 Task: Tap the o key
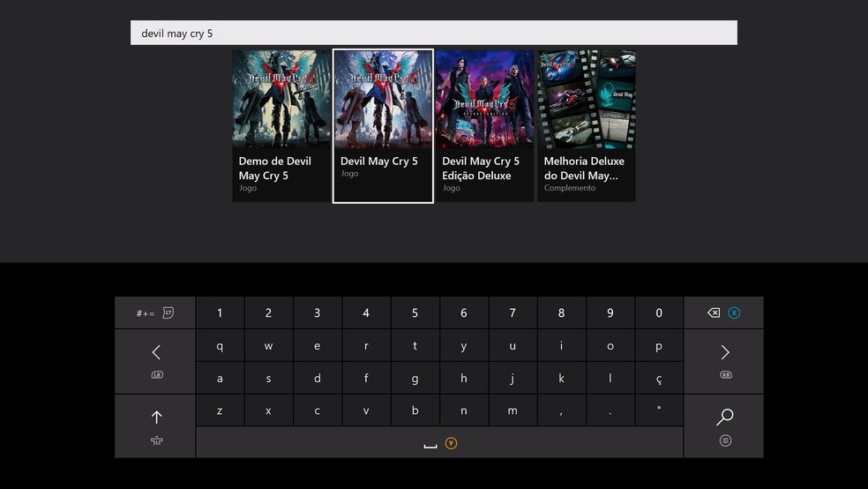coord(610,346)
